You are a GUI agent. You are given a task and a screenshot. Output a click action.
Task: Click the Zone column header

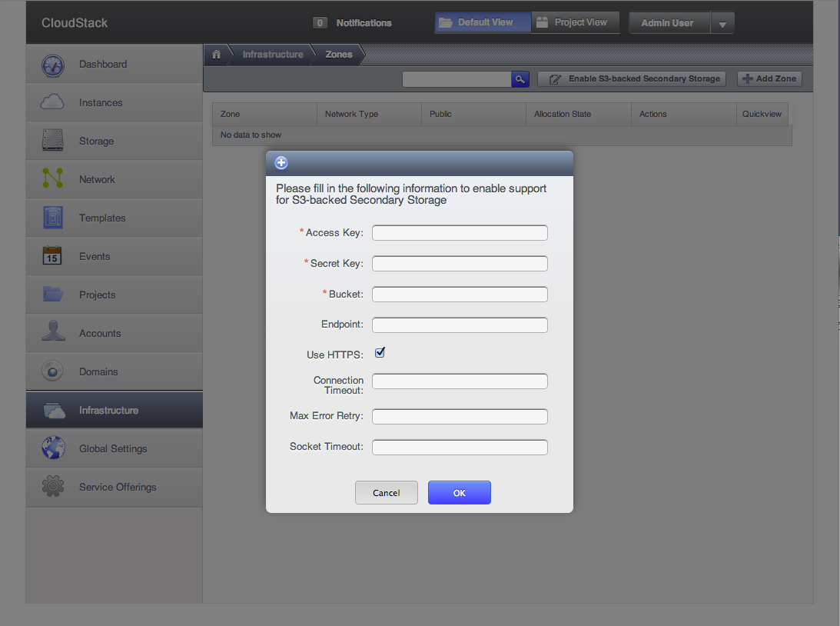(x=264, y=114)
